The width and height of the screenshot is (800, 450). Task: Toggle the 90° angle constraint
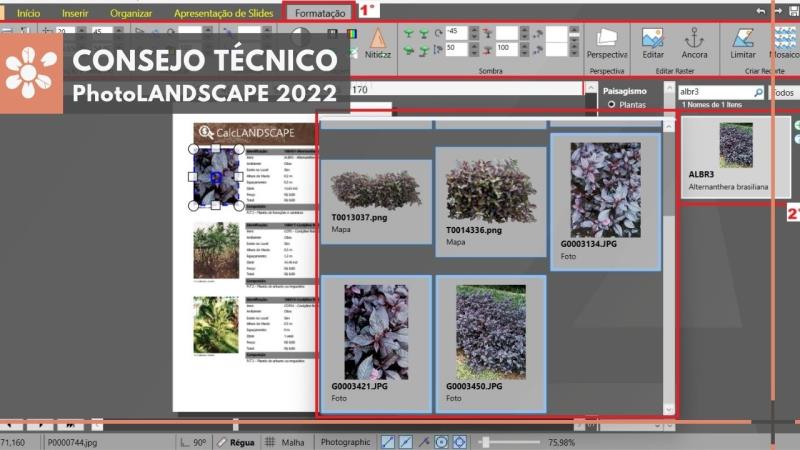click(192, 442)
